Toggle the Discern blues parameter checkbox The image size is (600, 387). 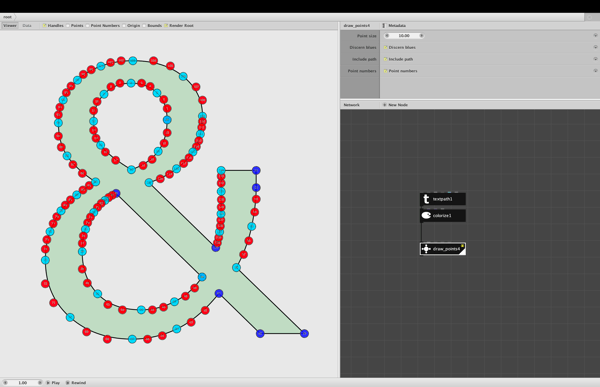point(386,47)
